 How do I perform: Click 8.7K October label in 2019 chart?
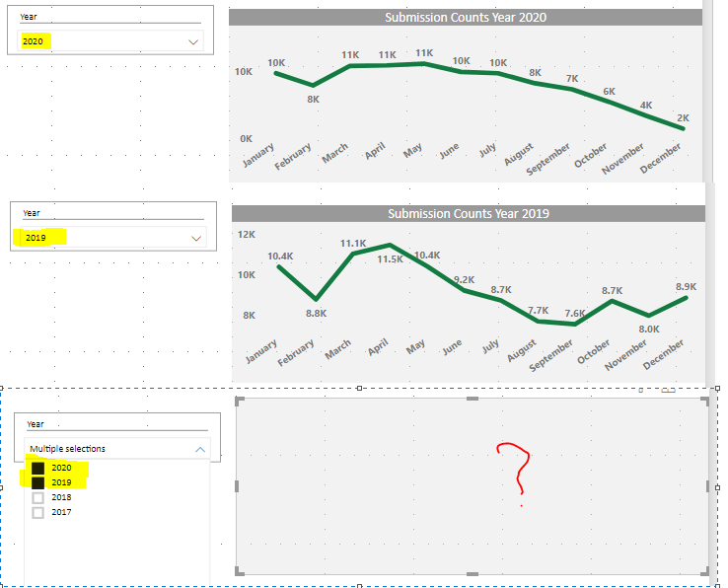(x=612, y=291)
